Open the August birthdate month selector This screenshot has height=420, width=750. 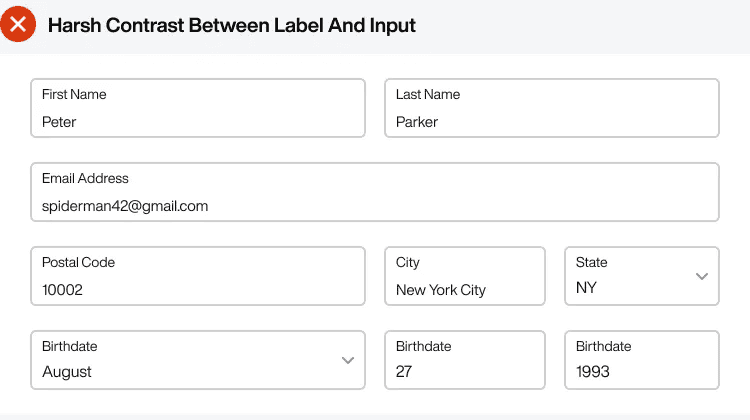click(198, 360)
